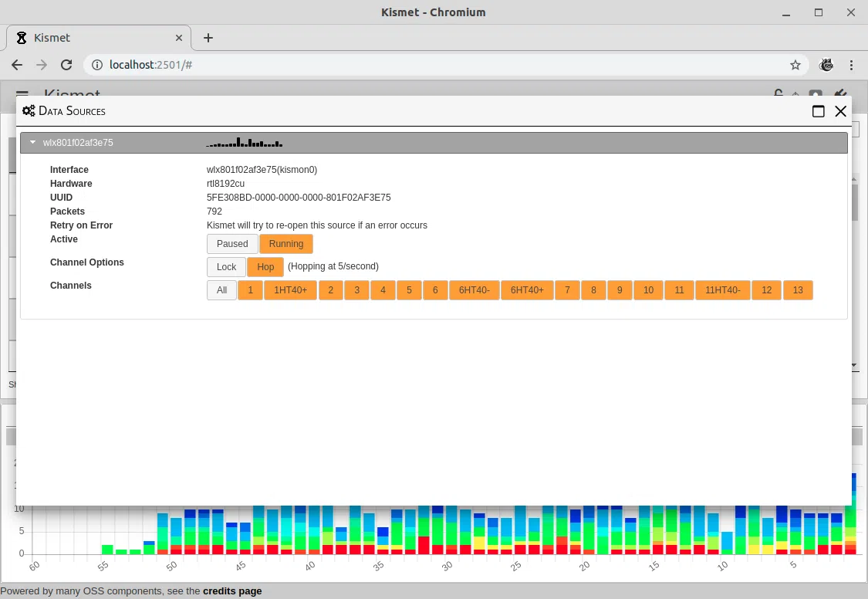Go forward in the browser

pyautogui.click(x=42, y=65)
